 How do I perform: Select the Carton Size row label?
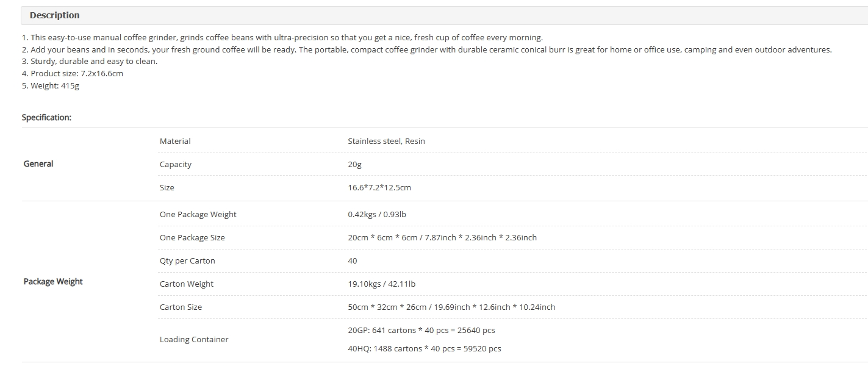[181, 307]
